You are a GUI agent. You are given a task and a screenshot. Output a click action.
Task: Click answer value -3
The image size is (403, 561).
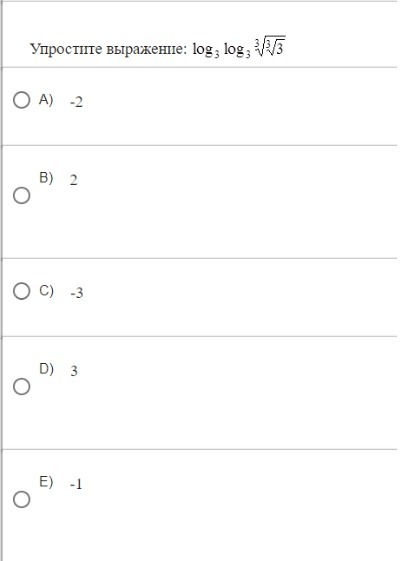(x=77, y=293)
